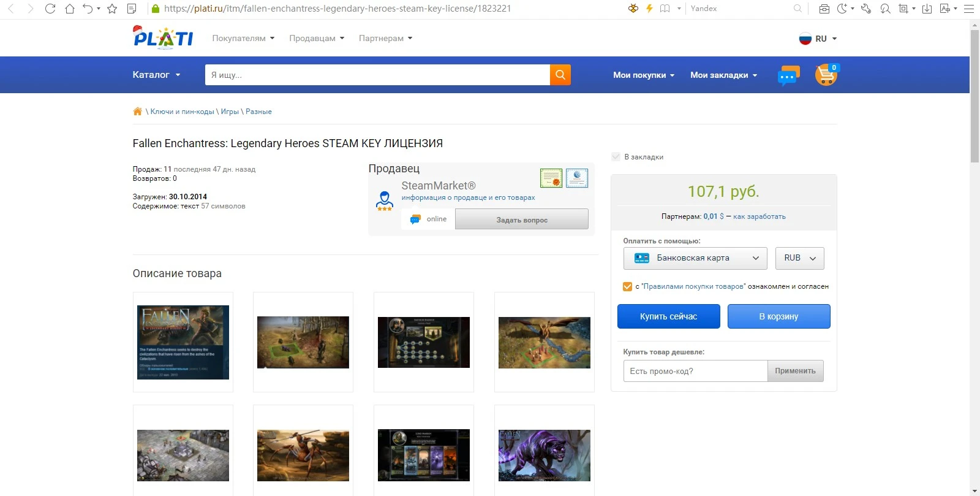Click 'Задать вопрос' button
The width and height of the screenshot is (980, 496).
[522, 219]
